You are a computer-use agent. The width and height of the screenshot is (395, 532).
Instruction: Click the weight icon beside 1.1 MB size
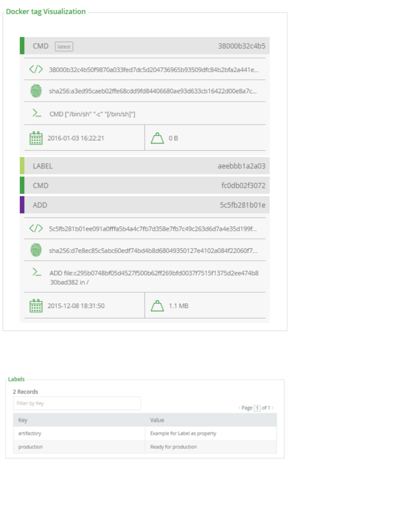click(157, 306)
